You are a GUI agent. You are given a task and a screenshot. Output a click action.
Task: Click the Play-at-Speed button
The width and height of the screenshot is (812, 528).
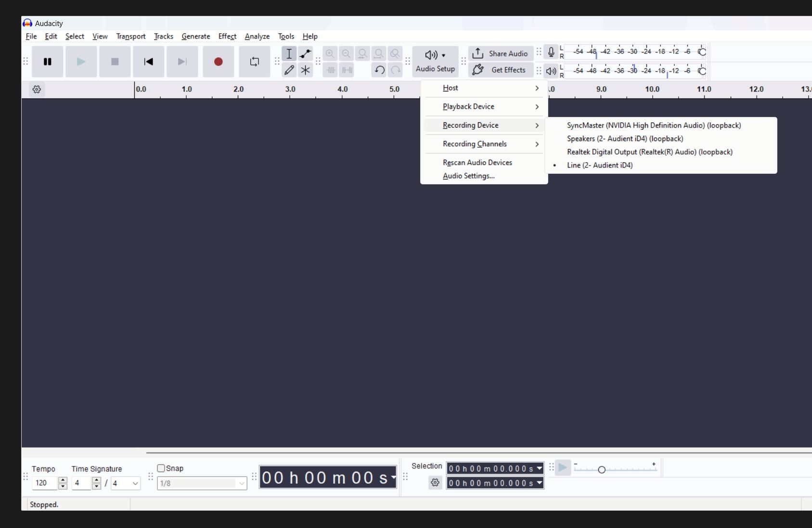[x=563, y=467]
